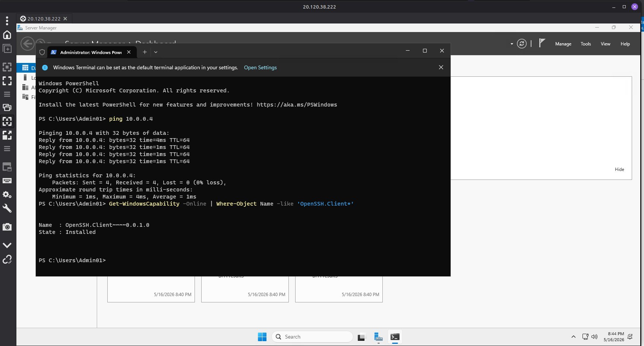Image resolution: width=644 pixels, height=346 pixels.
Task: Close the Administrator: Windows PowerShell tab
Action: click(x=129, y=52)
